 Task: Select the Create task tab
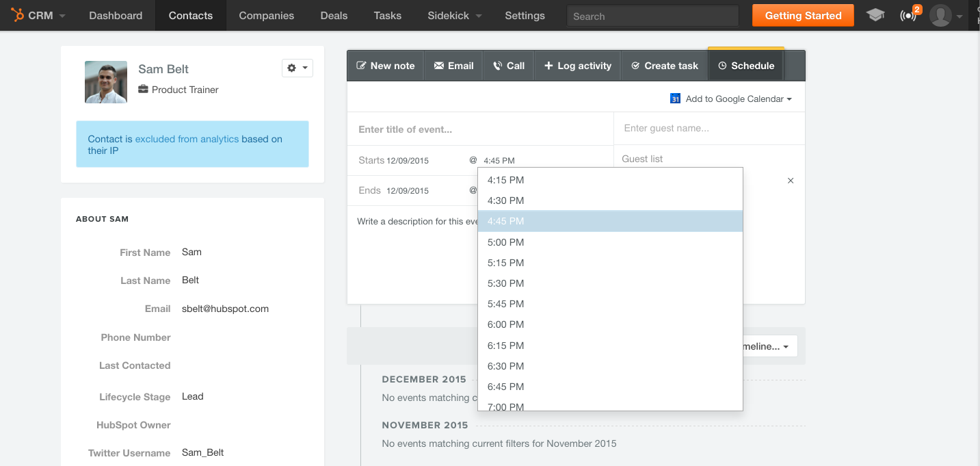(x=664, y=66)
